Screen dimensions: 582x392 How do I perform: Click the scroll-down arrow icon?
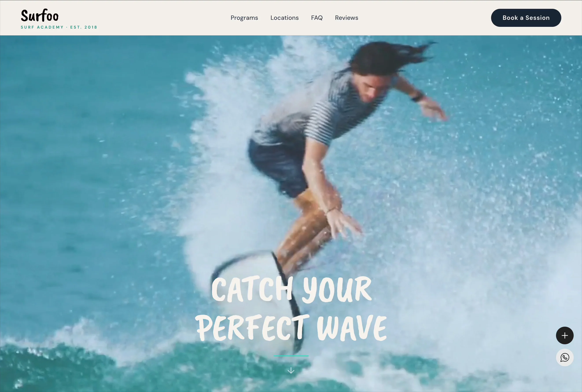(x=291, y=370)
